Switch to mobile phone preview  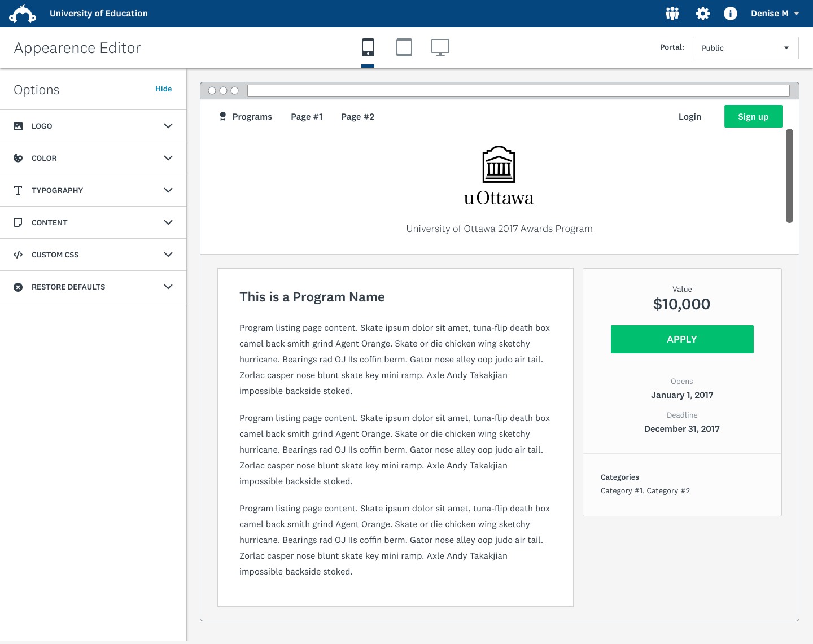[x=368, y=47]
